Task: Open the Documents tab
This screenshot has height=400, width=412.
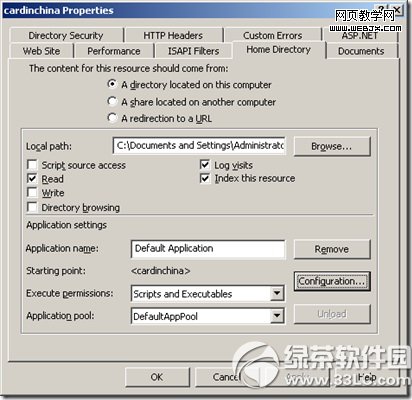Action: click(361, 51)
